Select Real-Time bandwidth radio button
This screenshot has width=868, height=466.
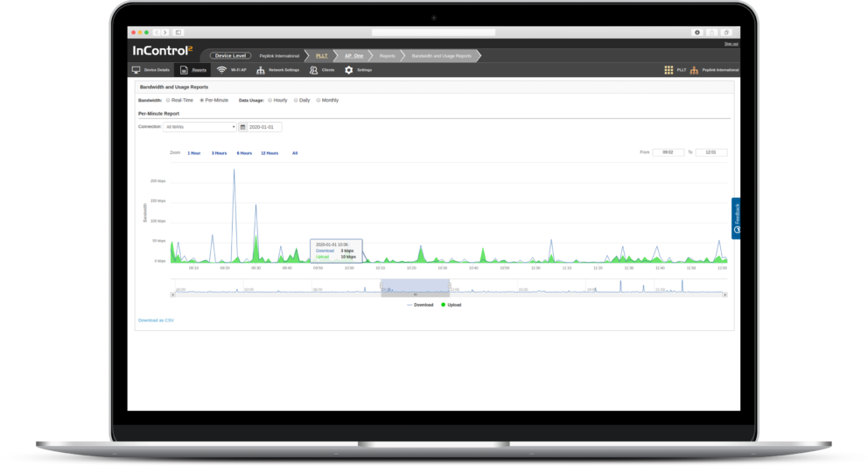(x=168, y=100)
